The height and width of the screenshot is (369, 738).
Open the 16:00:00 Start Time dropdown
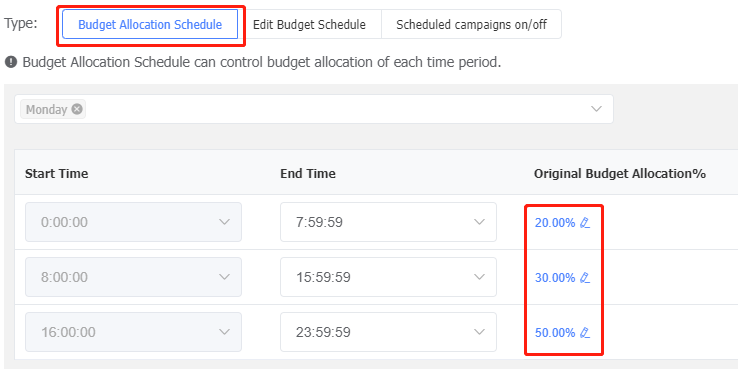click(x=133, y=332)
